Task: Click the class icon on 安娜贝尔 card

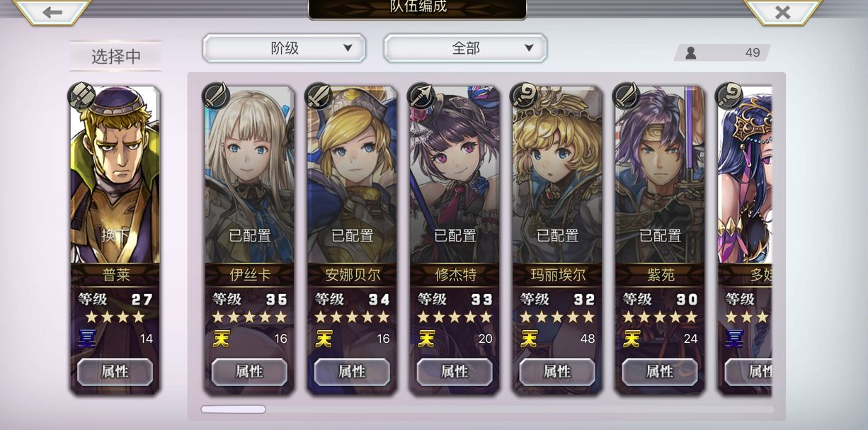Action: (x=319, y=95)
